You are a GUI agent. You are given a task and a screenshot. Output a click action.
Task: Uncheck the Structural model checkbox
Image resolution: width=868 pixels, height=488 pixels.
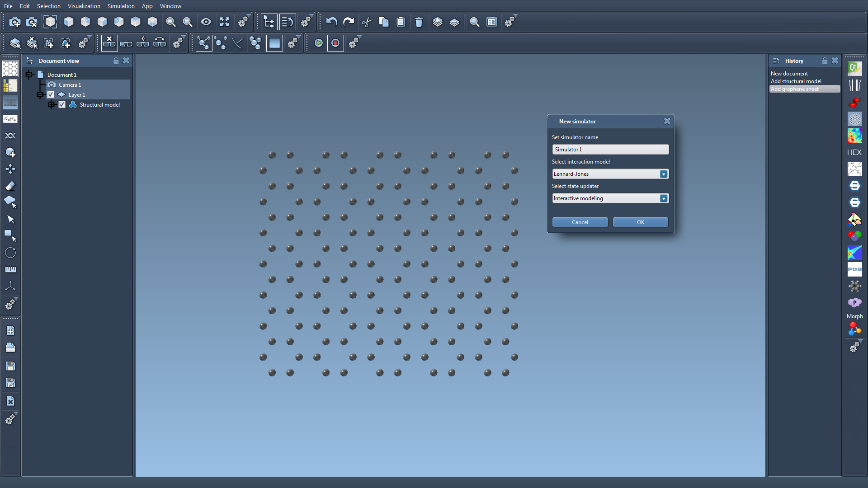62,104
